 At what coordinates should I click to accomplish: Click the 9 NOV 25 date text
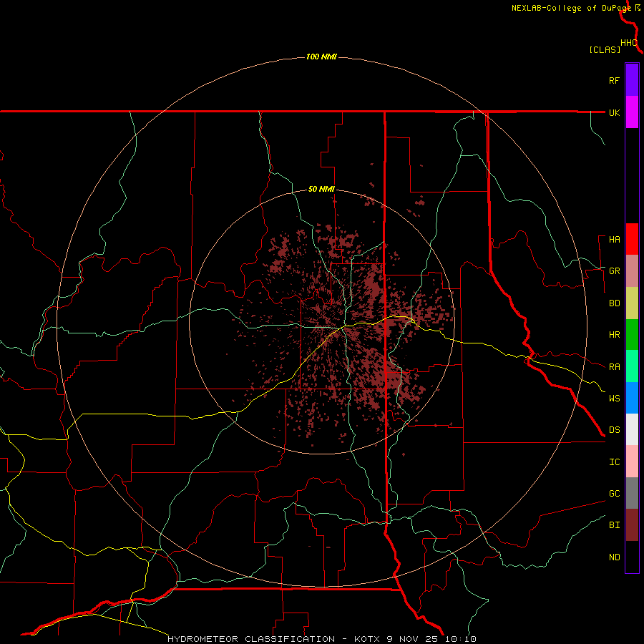point(411,639)
